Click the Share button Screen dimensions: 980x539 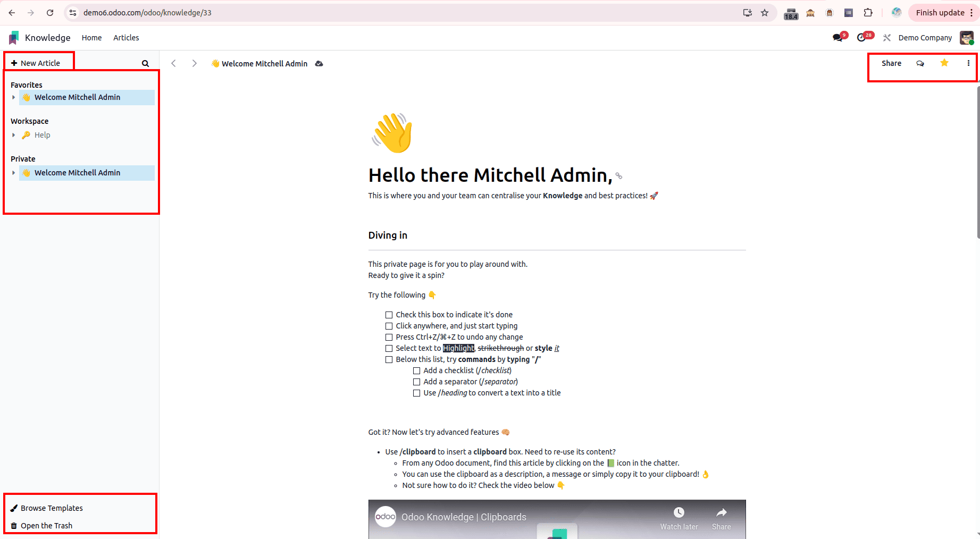891,63
